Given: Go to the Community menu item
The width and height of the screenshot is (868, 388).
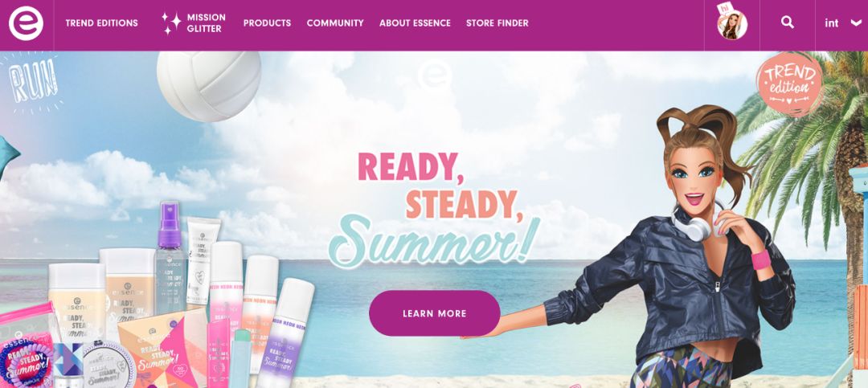Looking at the screenshot, I should pyautogui.click(x=335, y=23).
